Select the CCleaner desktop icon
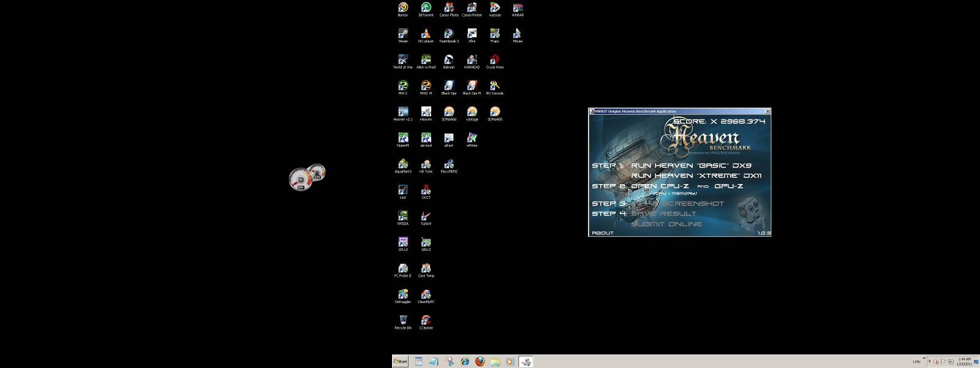980x368 pixels. 426,322
